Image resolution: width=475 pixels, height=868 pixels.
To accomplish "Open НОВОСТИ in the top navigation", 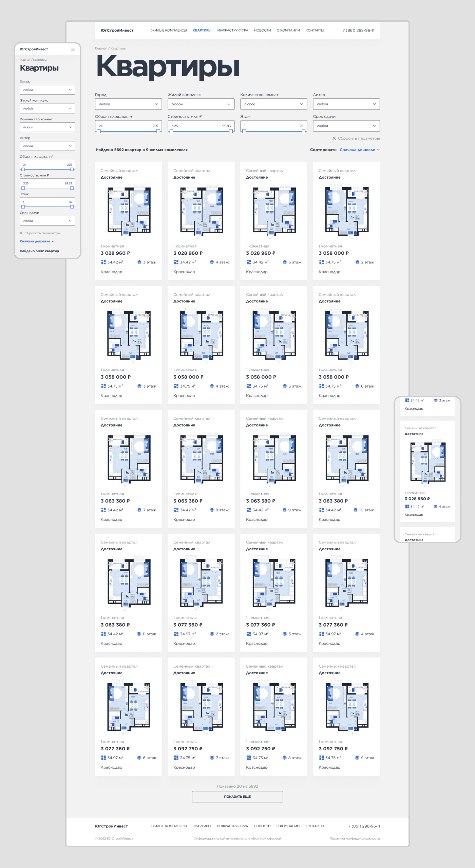I will (x=262, y=31).
